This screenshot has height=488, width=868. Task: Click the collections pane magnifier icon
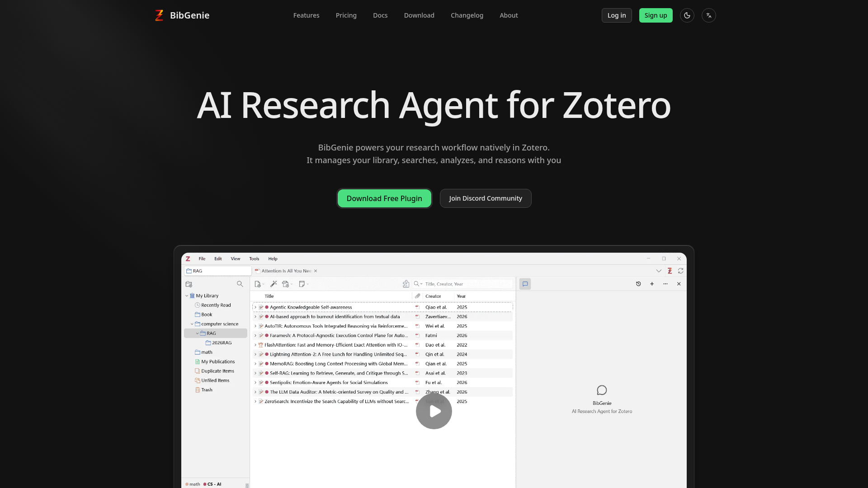[240, 284]
